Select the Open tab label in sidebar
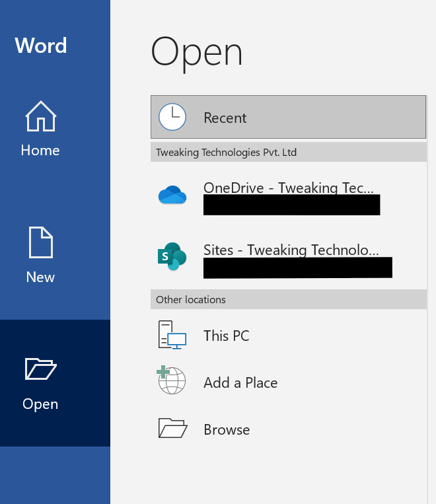This screenshot has width=436, height=504. [40, 404]
